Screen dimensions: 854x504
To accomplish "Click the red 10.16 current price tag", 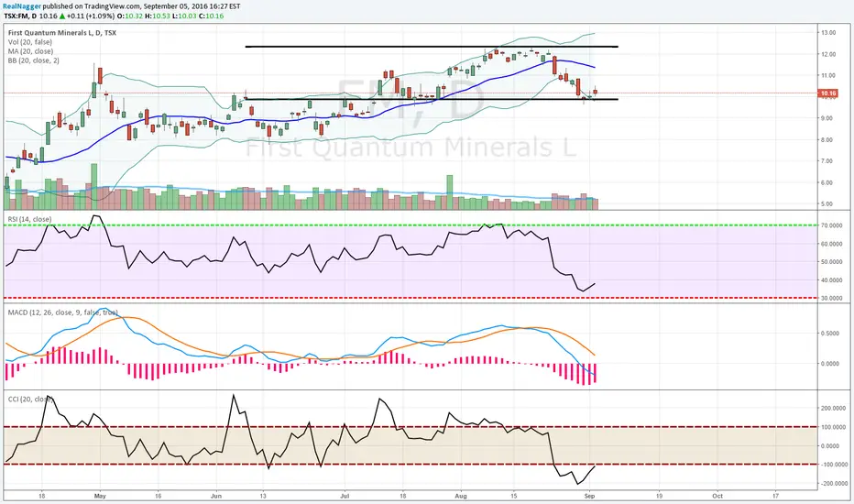I will (827, 93).
